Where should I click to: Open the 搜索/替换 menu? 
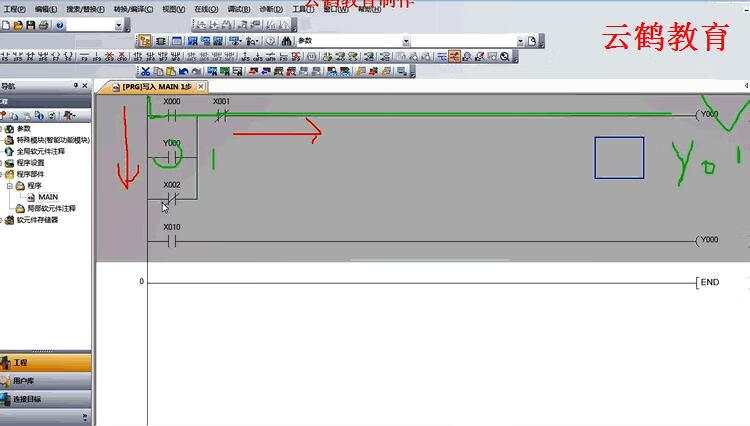coord(85,9)
